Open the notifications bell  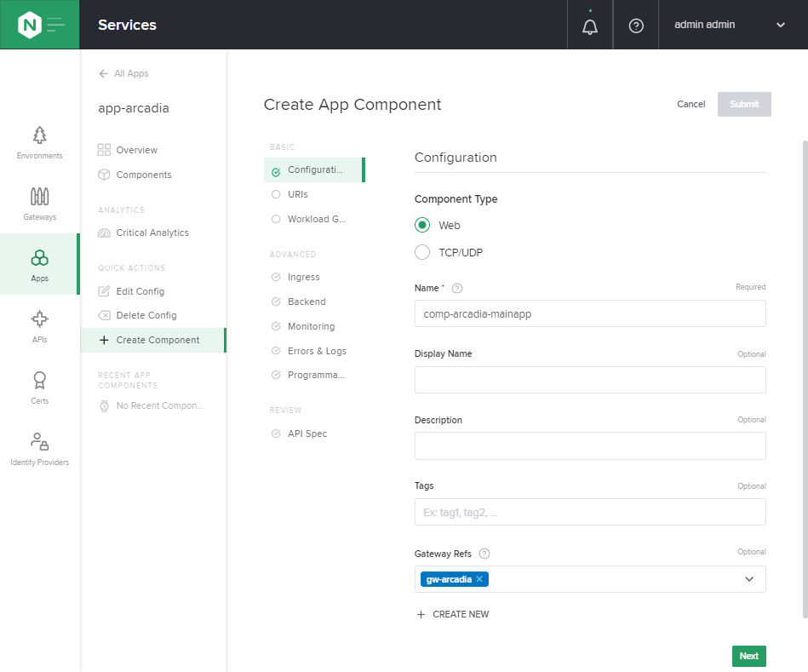pyautogui.click(x=590, y=26)
